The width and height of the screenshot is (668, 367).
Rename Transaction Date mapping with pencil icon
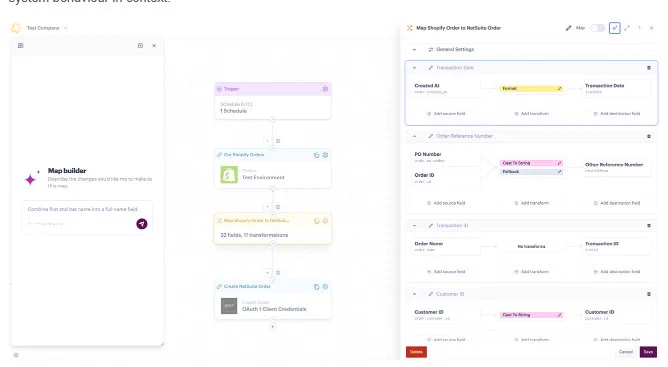(431, 68)
